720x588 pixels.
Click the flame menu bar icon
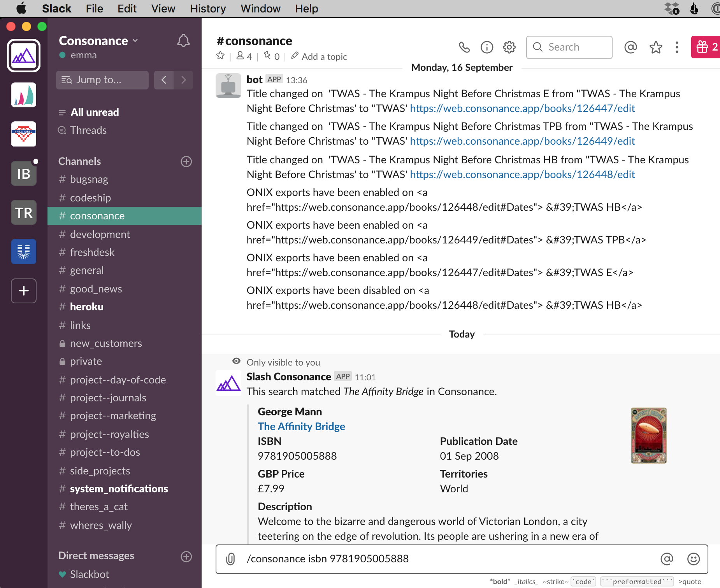[694, 8]
